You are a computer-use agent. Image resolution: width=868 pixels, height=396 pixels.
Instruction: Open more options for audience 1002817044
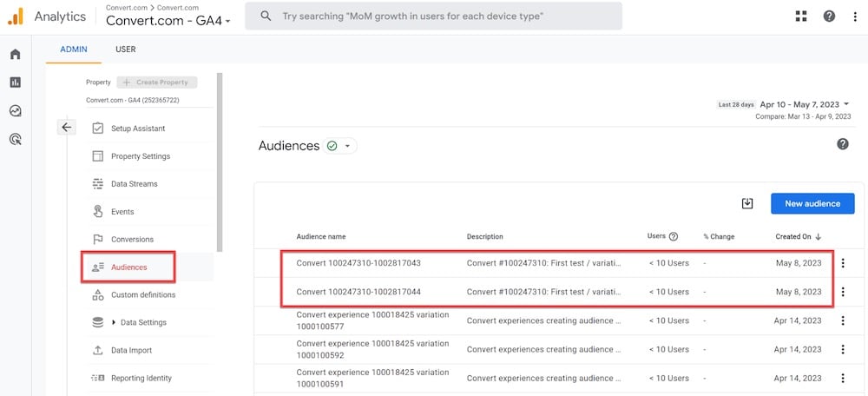843,292
